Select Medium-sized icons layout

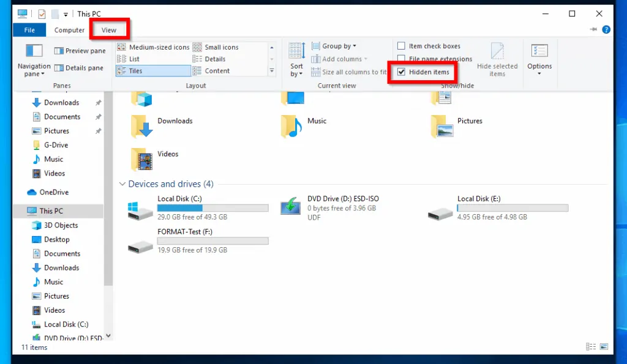coord(156,47)
